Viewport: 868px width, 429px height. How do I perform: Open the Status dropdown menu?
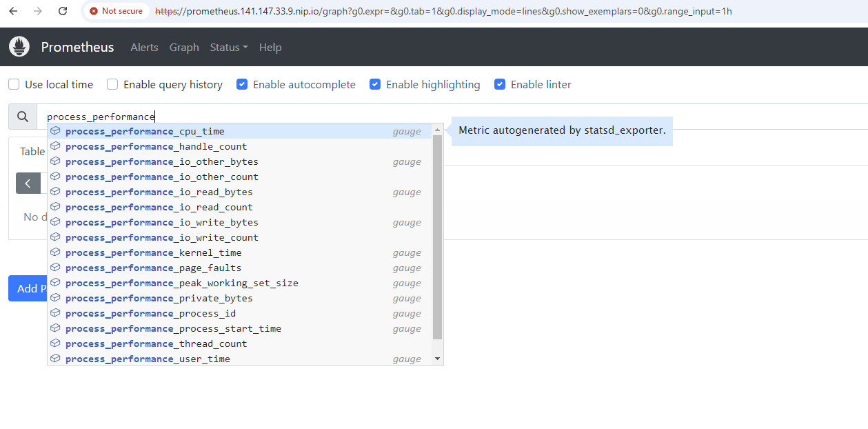tap(228, 47)
